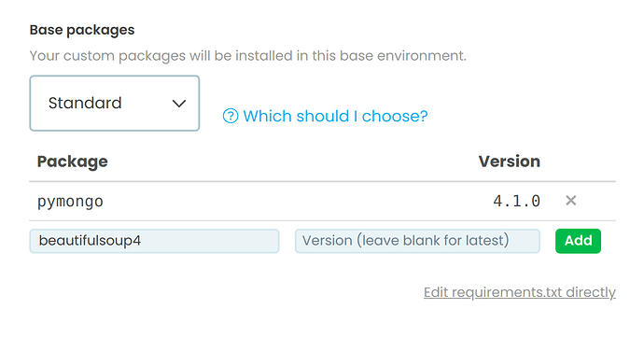Click the Version (leave blank for latest) field
Image resolution: width=644 pixels, height=337 pixels.
tap(417, 241)
